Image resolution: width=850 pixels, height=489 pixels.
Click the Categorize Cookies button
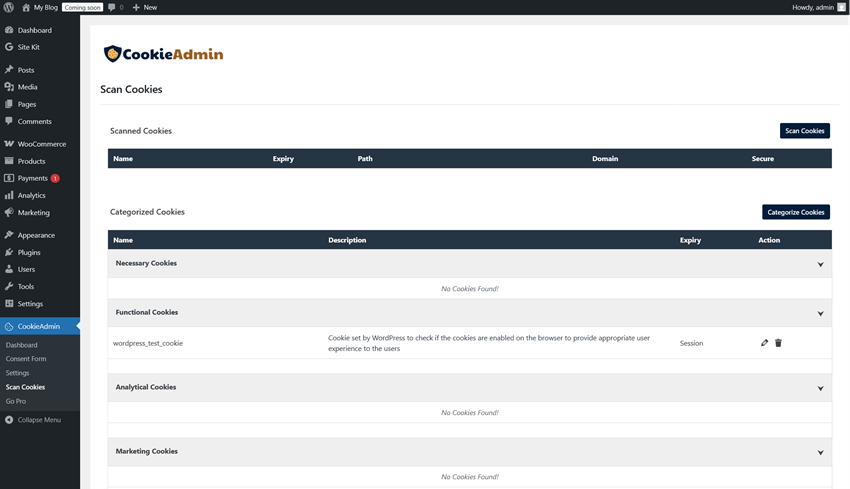coord(796,212)
